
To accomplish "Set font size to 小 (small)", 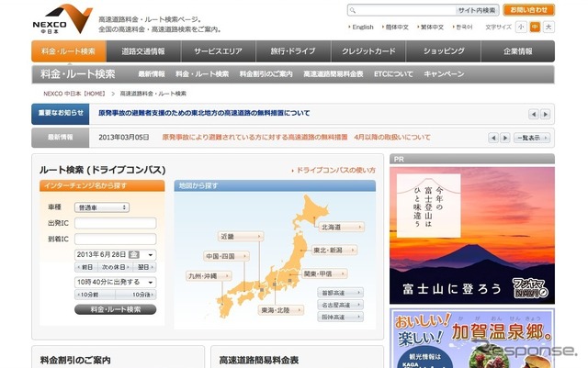I will 521,27.
